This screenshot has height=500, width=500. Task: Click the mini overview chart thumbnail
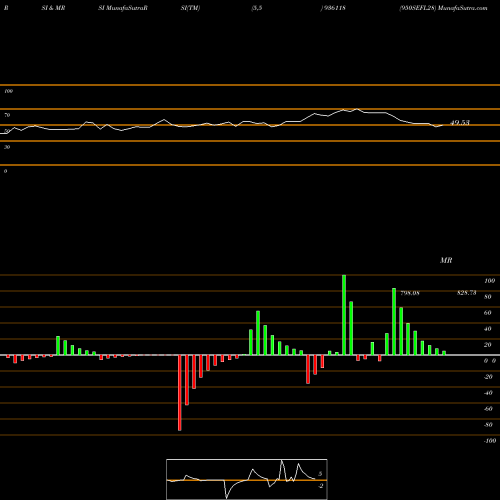(x=247, y=479)
